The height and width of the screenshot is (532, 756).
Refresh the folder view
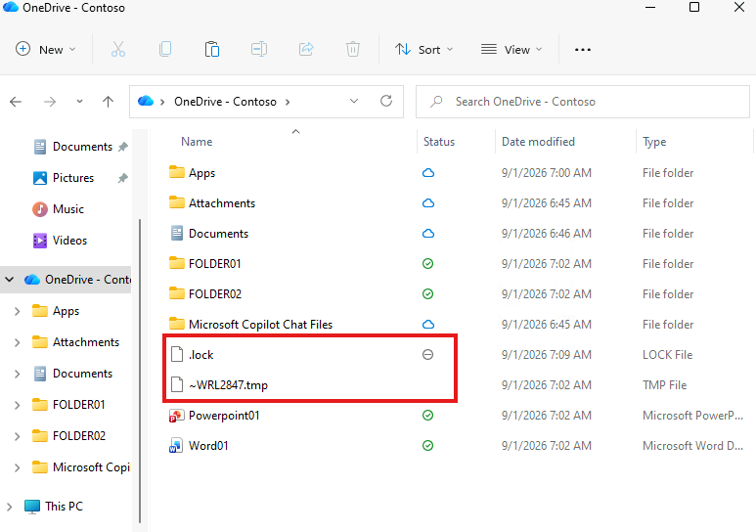(x=386, y=101)
